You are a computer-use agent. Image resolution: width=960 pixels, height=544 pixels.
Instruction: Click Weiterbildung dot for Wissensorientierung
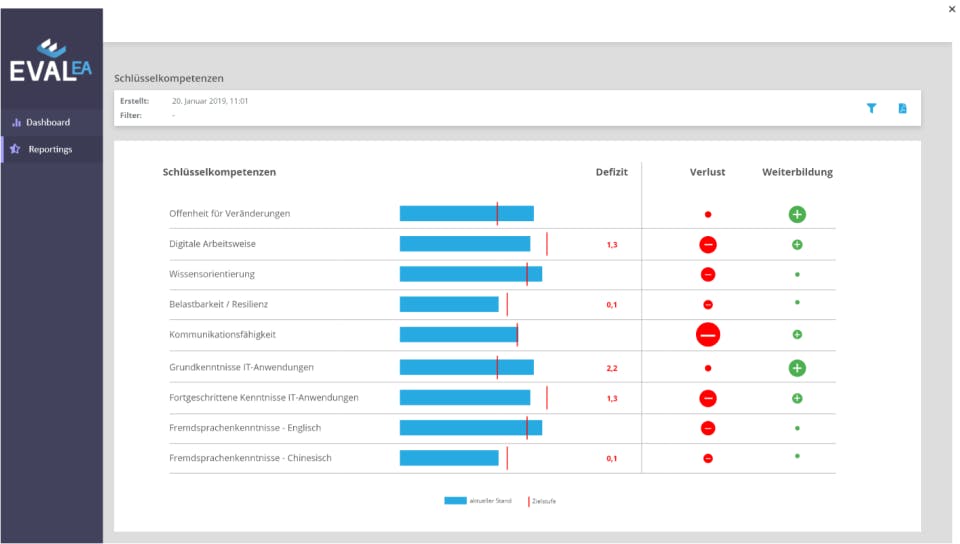(x=797, y=274)
